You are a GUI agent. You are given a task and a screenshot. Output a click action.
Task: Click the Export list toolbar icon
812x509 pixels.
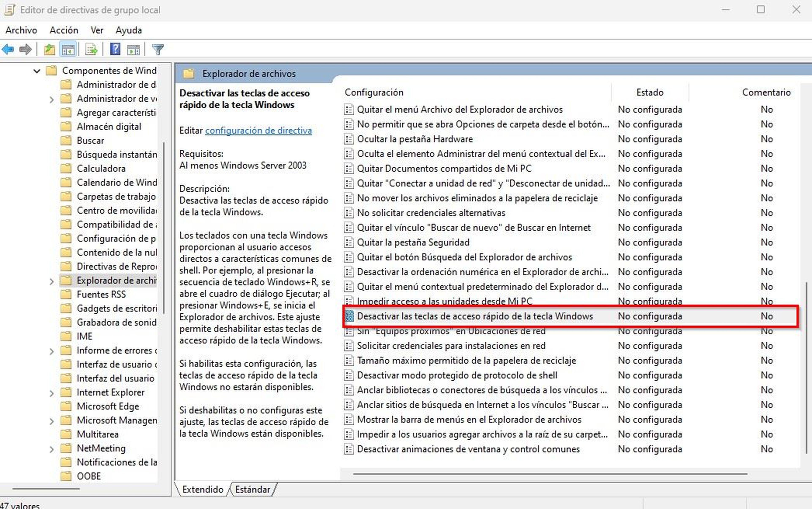tap(91, 50)
